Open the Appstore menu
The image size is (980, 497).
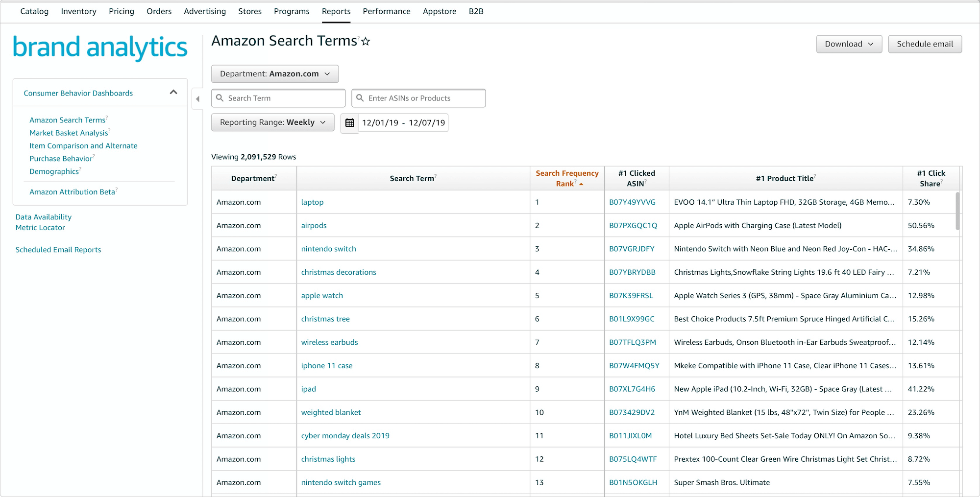(x=440, y=11)
